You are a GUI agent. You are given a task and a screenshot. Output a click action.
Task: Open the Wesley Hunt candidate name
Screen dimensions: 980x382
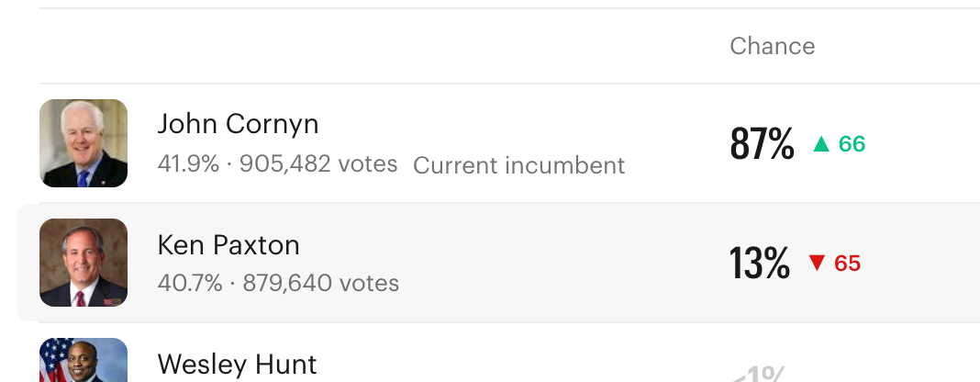coord(237,365)
